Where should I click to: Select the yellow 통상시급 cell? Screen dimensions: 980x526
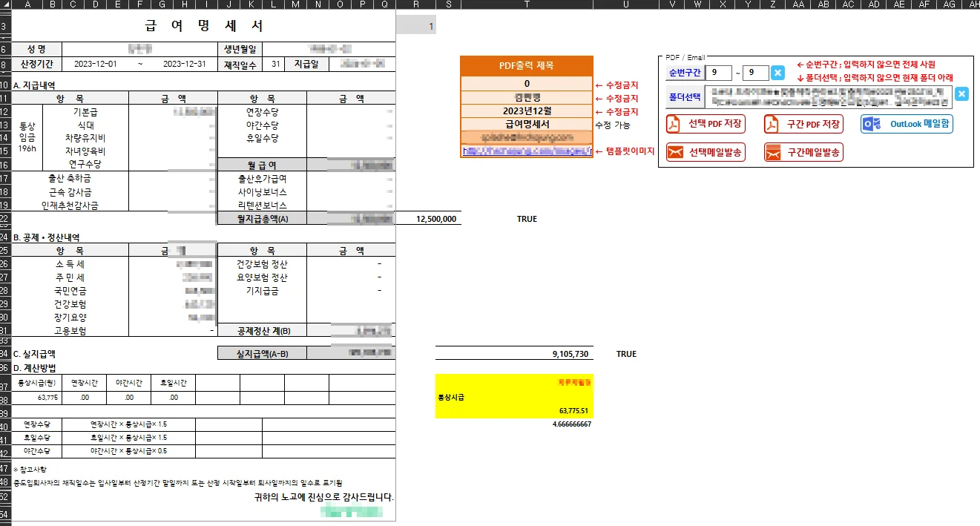[515, 397]
